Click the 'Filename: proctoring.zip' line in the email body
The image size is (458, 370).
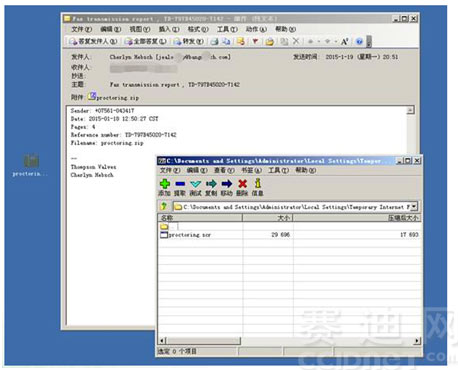coord(107,143)
